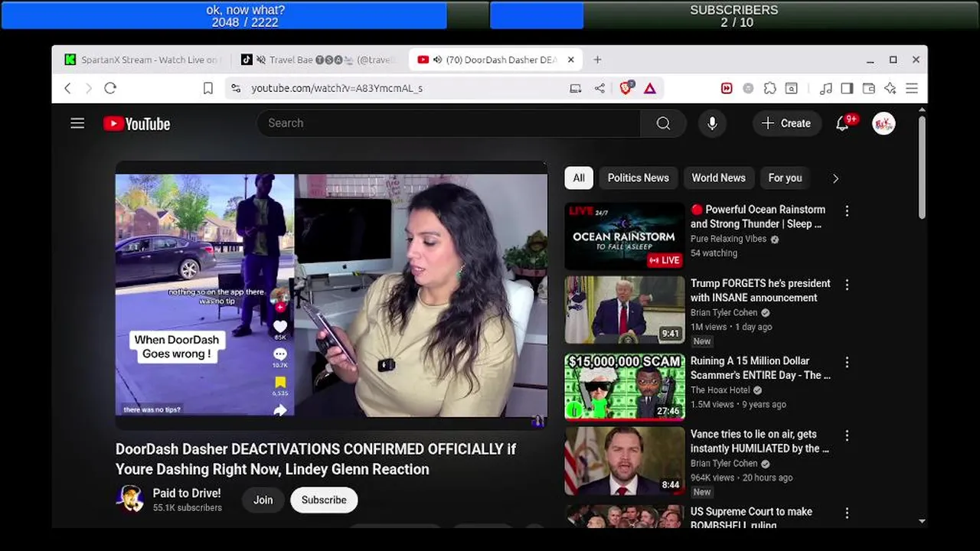Select the For you filter chip
Screen dimensions: 980x551
786,178
